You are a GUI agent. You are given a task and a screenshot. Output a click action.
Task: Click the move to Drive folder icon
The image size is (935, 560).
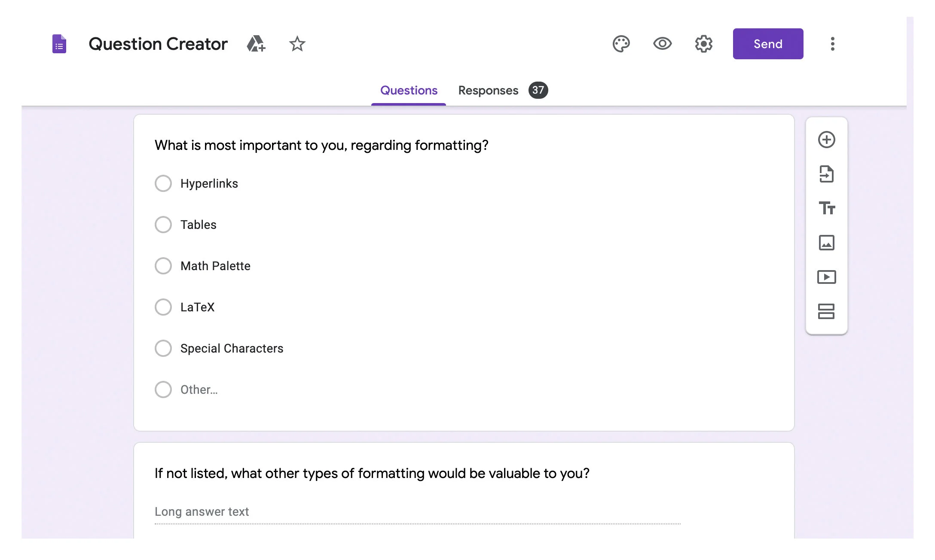[x=256, y=44]
